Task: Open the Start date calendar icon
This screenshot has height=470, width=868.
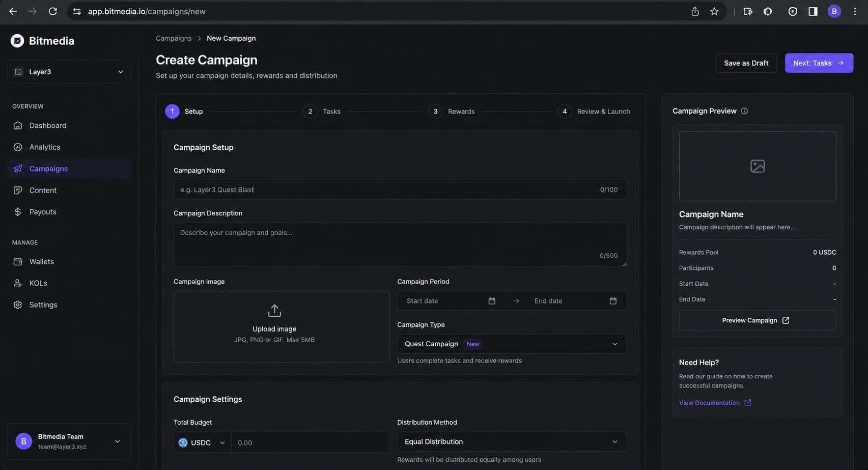Action: click(x=492, y=301)
